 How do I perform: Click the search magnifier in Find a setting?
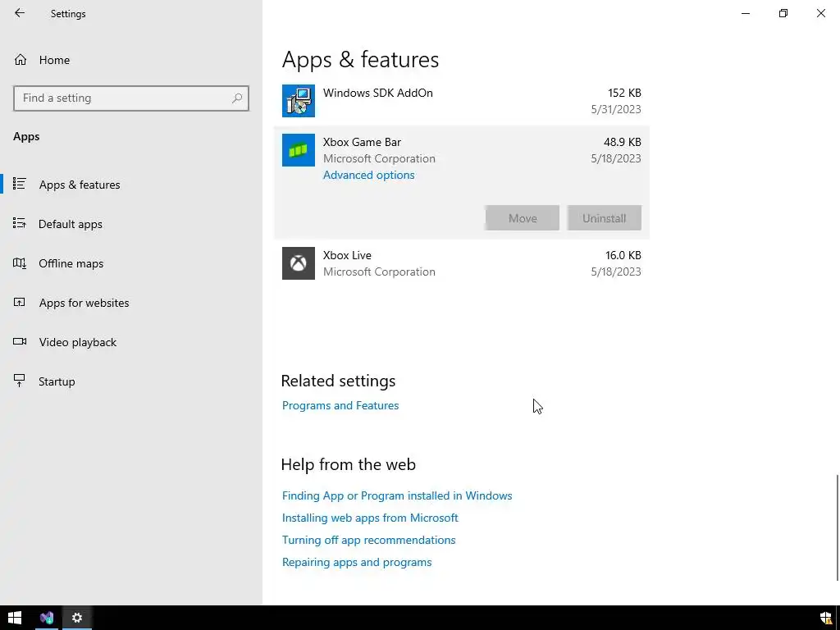[x=237, y=98]
